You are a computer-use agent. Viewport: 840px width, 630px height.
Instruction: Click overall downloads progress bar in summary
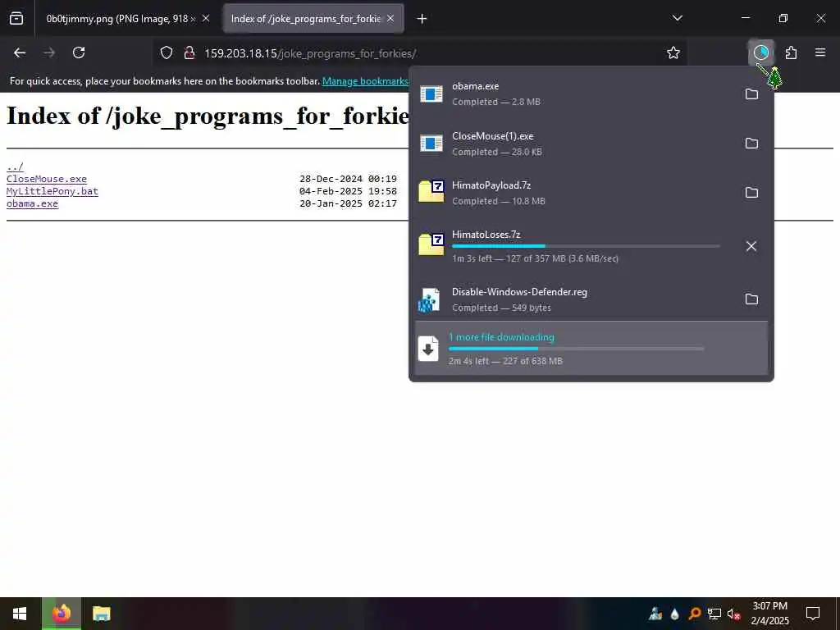577,349
